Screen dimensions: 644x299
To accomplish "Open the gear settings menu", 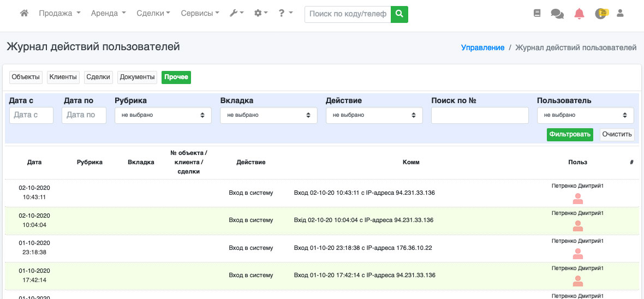I will [x=261, y=14].
